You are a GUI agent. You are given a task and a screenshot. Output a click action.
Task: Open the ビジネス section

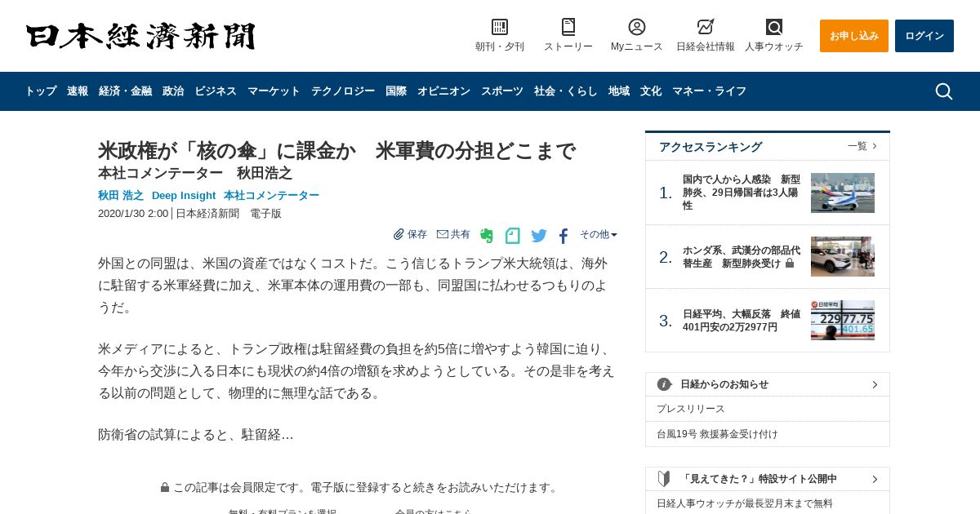point(216,91)
